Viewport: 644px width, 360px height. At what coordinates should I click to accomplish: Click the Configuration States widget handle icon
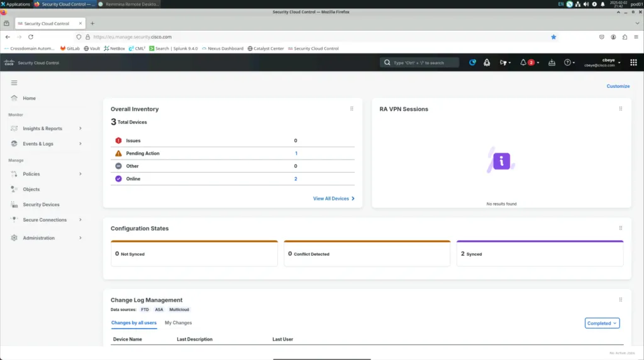[620, 229]
